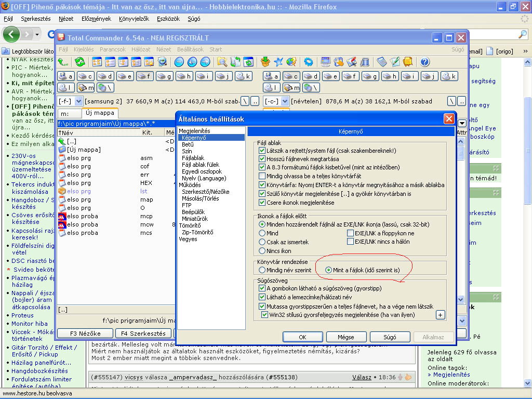Click the blue question mark help icon in toolbar
Image resolution: width=532 pixels, height=399 pixels.
pos(425,62)
